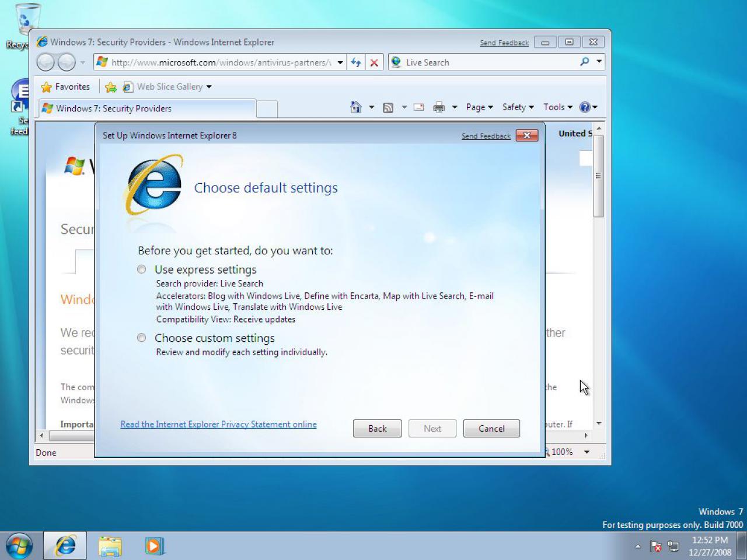Click Send Feedback link in setup dialog
Image resolution: width=747 pixels, height=560 pixels.
click(486, 136)
